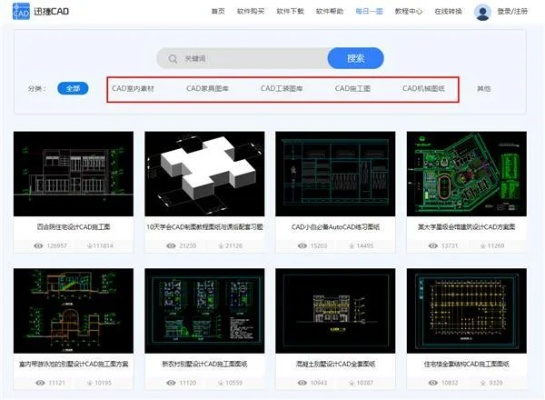
Task: Click the blue 搜索 button
Action: pyautogui.click(x=356, y=58)
